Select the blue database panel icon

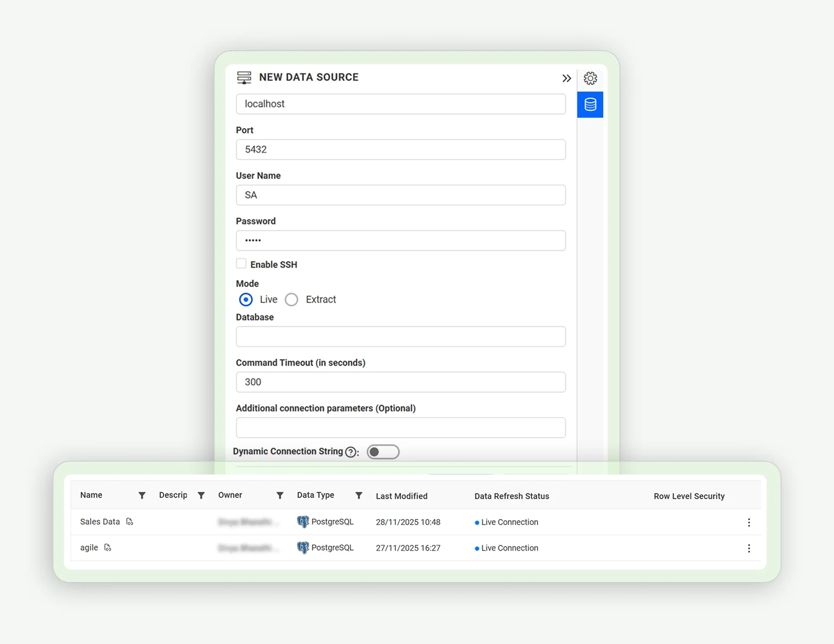click(590, 104)
